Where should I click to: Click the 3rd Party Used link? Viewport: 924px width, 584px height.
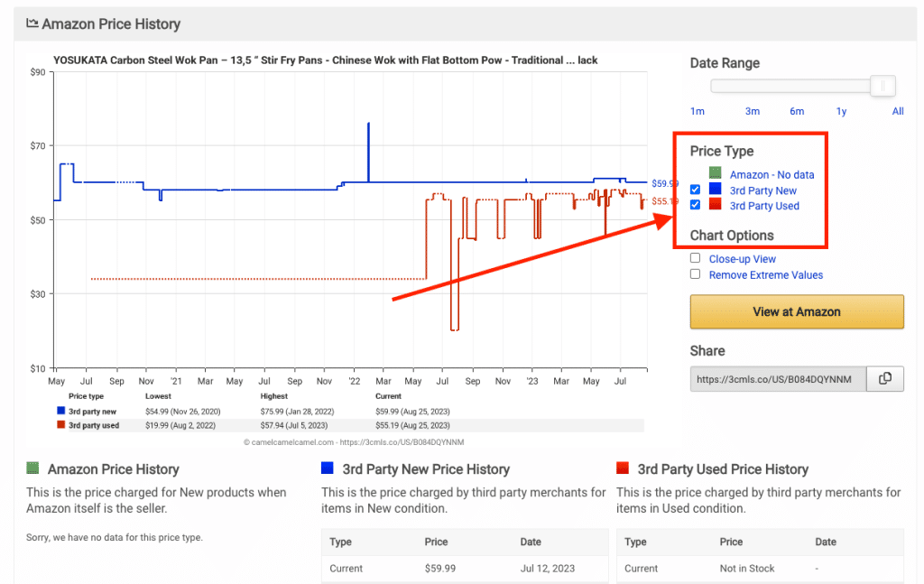point(764,206)
